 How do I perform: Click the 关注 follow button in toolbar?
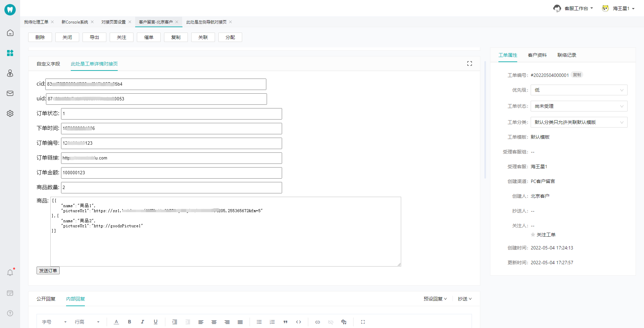click(121, 37)
